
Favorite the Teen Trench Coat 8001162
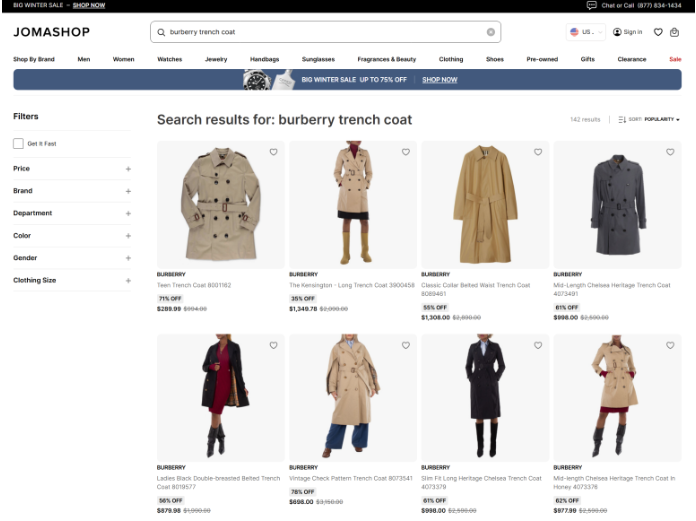point(273,152)
